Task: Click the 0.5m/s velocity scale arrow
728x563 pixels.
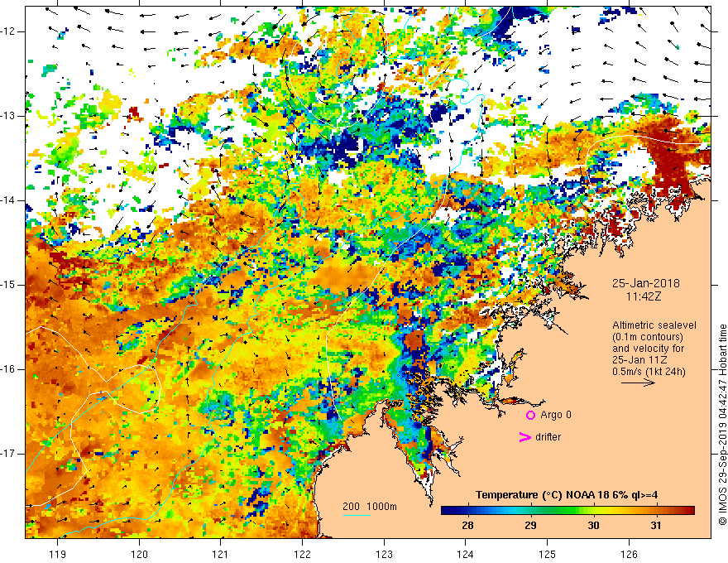Action: pos(638,383)
